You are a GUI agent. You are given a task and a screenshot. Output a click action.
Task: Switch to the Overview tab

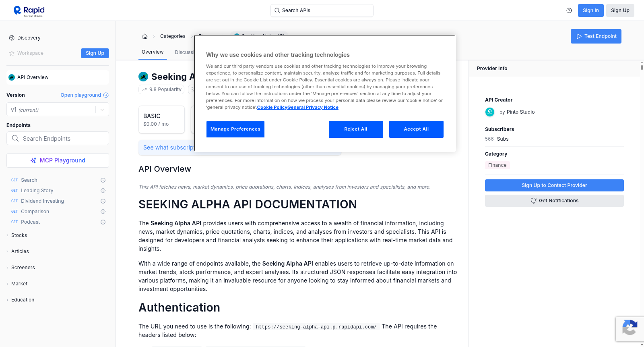coord(153,52)
